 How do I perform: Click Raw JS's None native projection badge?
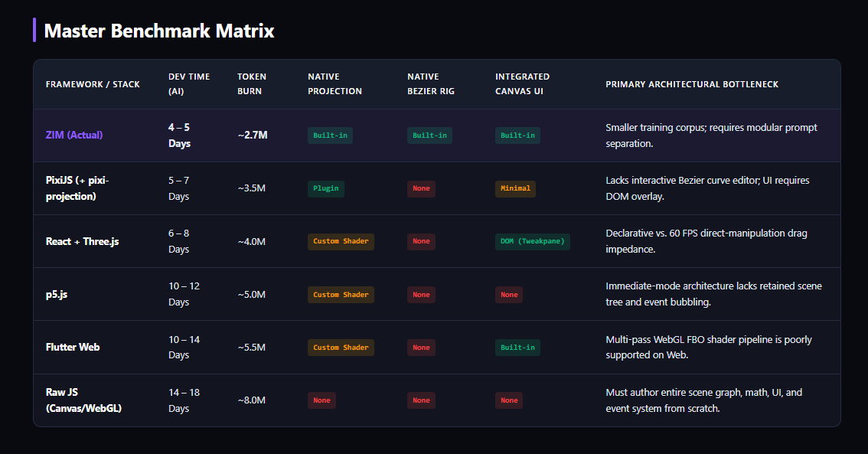[x=321, y=400]
